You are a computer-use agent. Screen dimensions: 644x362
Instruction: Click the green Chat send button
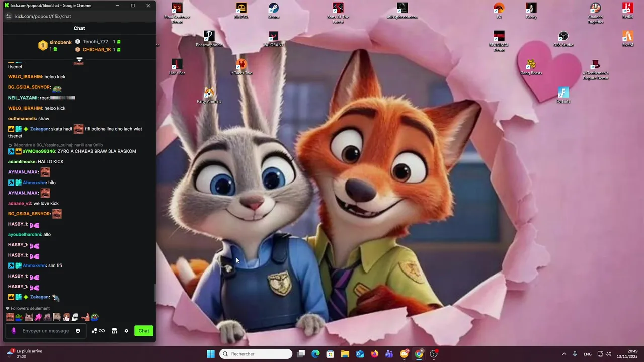click(x=144, y=331)
